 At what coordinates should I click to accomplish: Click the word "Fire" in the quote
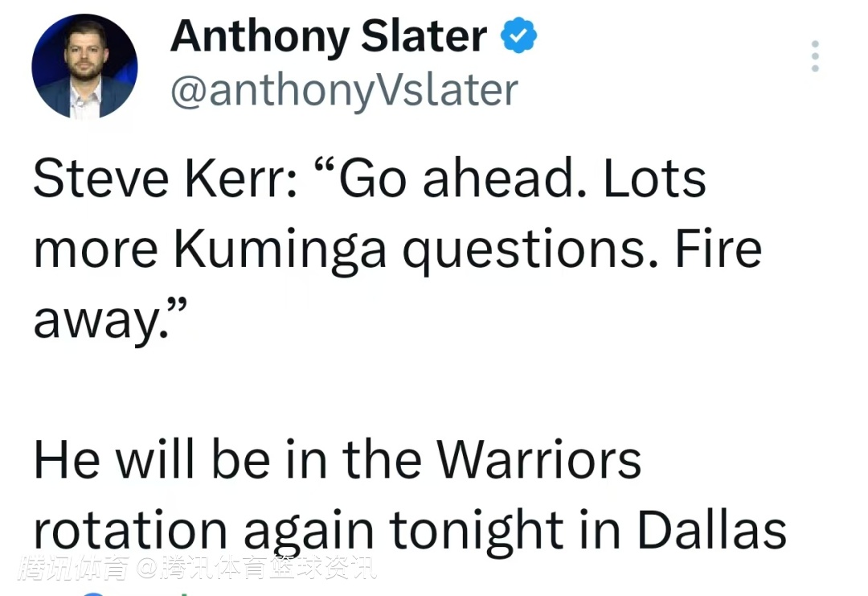(719, 249)
